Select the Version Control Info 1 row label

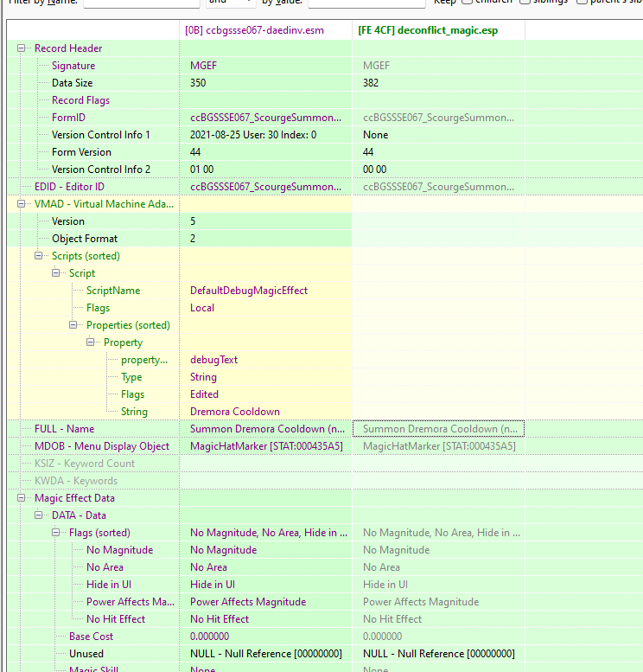100,135
